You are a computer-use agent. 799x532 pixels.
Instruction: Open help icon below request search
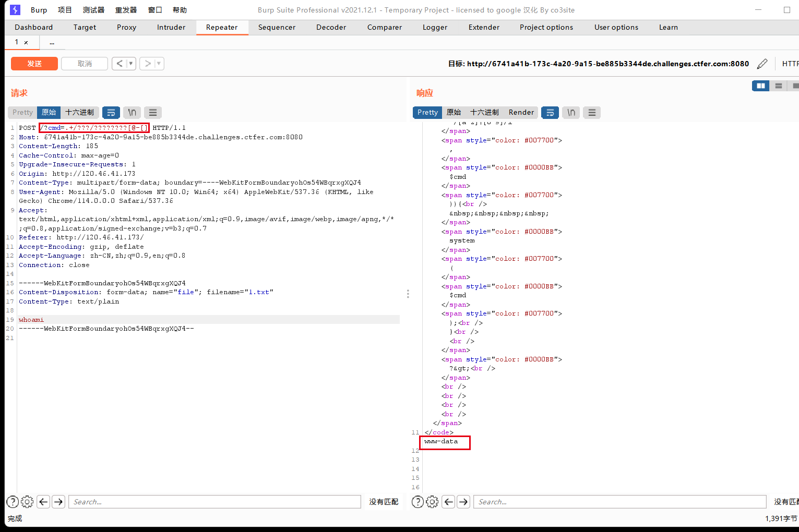(x=13, y=502)
